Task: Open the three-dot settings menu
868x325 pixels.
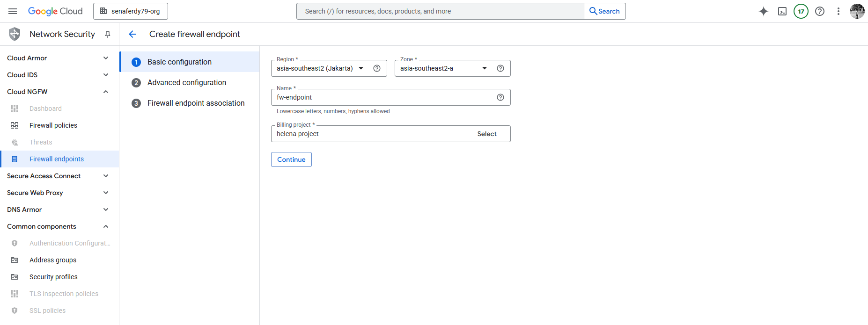Action: (838, 11)
